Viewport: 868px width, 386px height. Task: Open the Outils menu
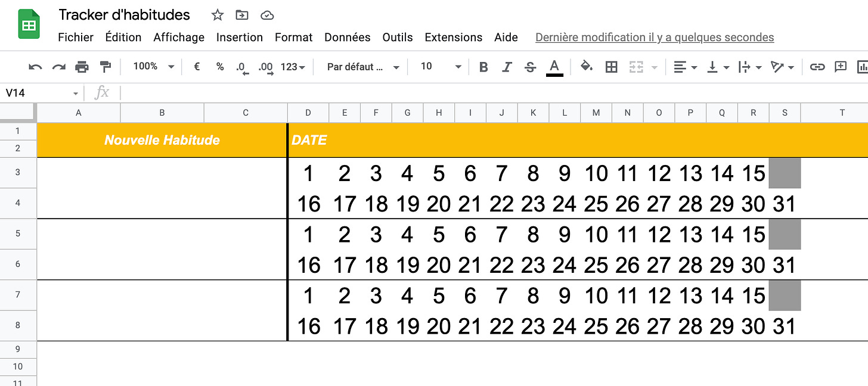[x=398, y=37]
